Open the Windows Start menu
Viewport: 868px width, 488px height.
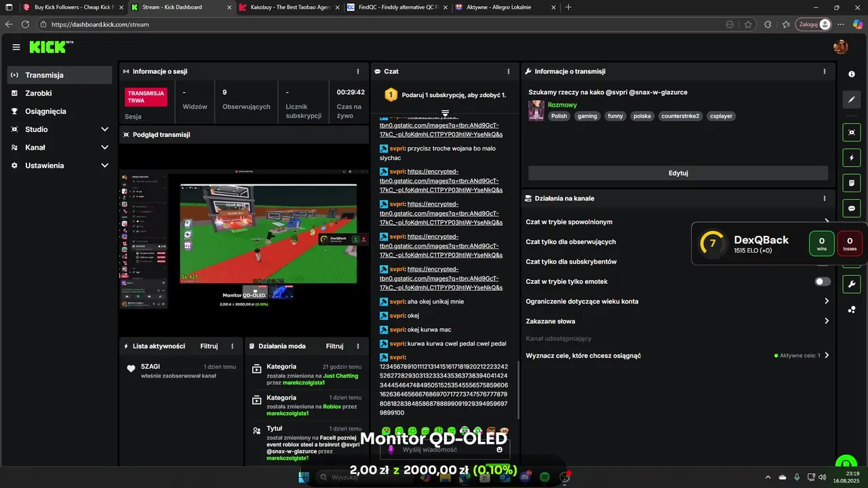click(x=304, y=477)
